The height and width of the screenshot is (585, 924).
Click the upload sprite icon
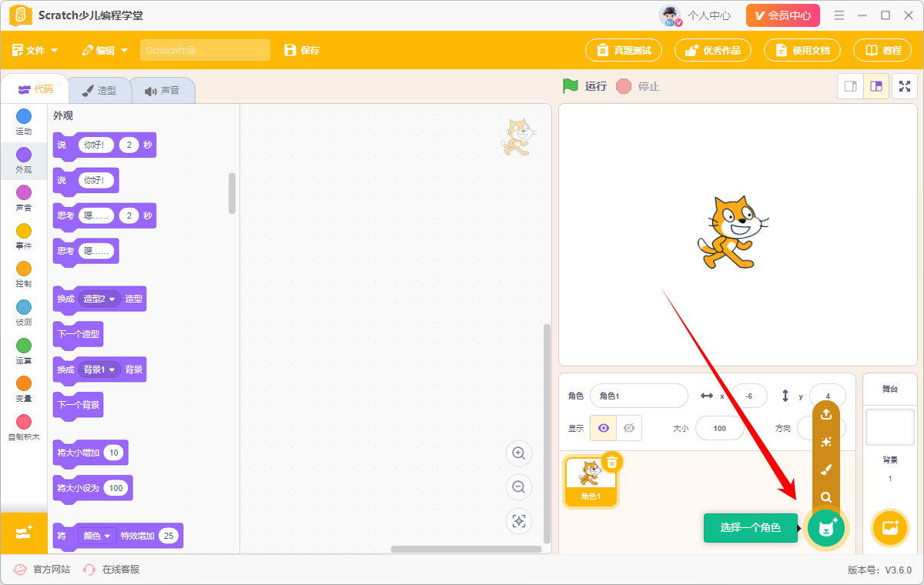point(826,414)
